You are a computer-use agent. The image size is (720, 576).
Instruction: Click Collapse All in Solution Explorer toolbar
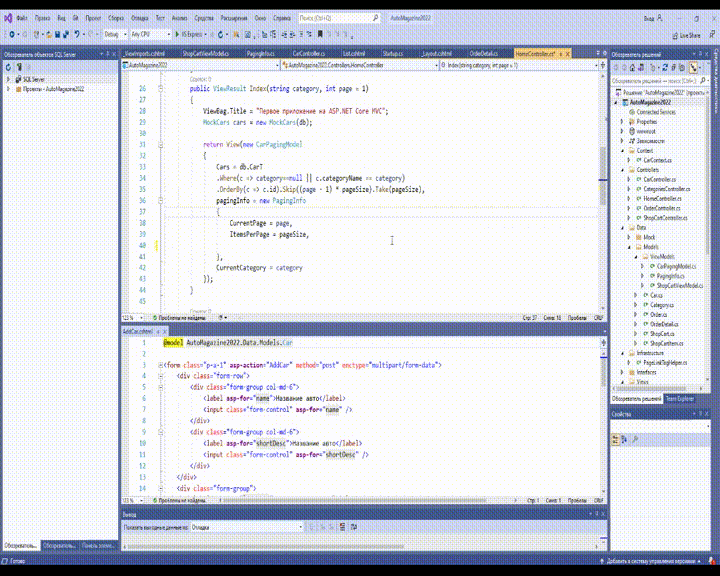tap(674, 68)
